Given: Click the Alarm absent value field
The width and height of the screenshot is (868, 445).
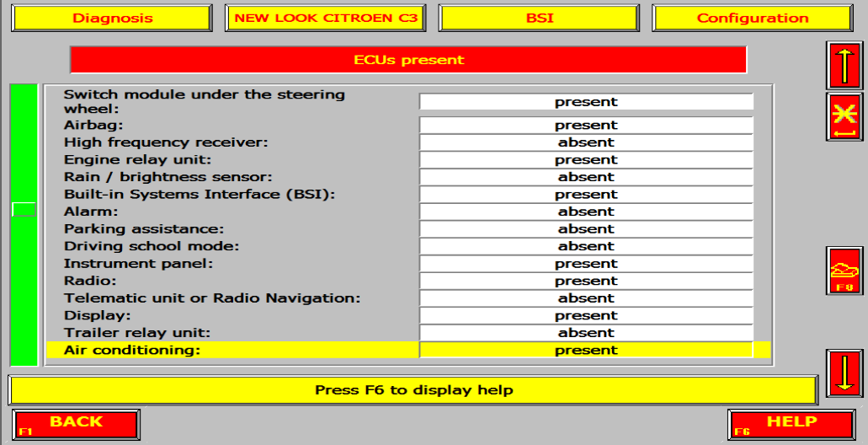Looking at the screenshot, I should pyautogui.click(x=586, y=212).
